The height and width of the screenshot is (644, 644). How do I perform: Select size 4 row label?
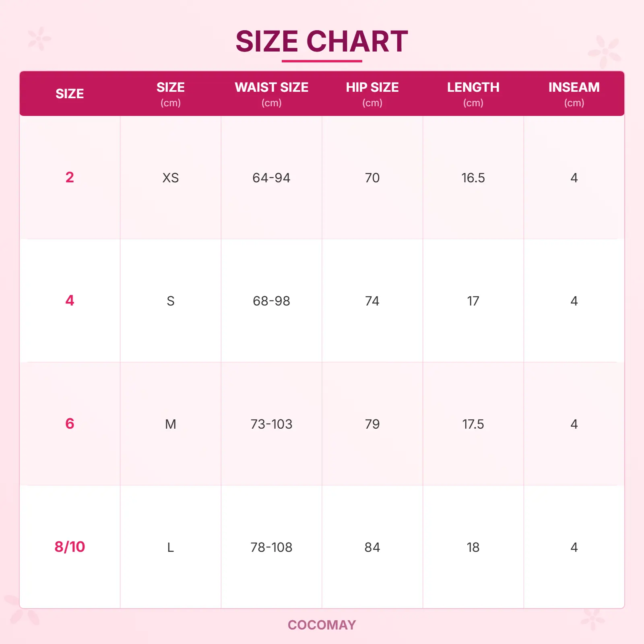tap(70, 301)
